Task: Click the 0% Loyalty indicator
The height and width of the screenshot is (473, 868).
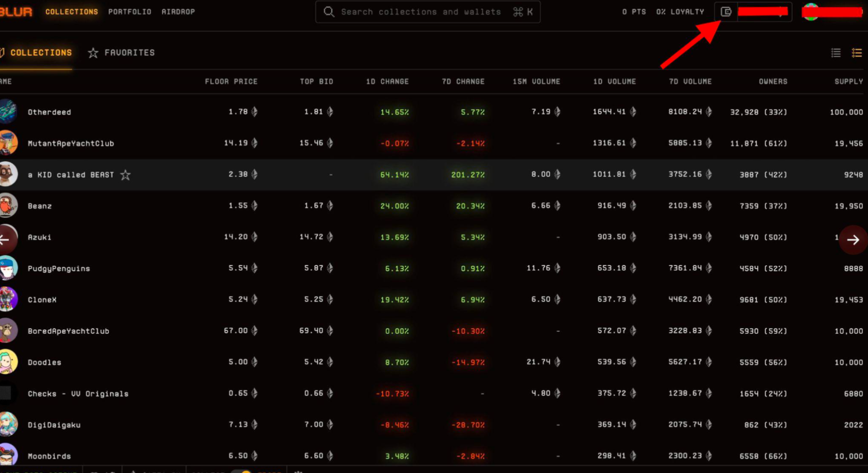Action: coord(680,12)
